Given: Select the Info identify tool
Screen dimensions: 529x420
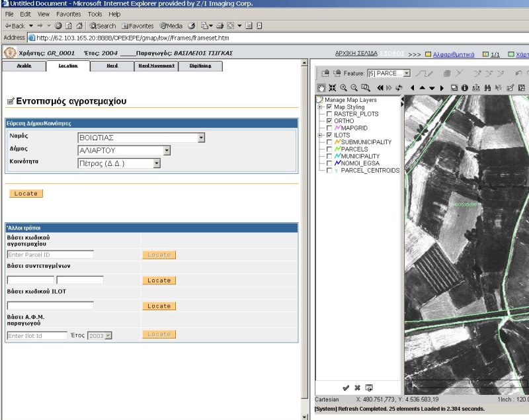Looking at the screenshot, I should (465, 87).
